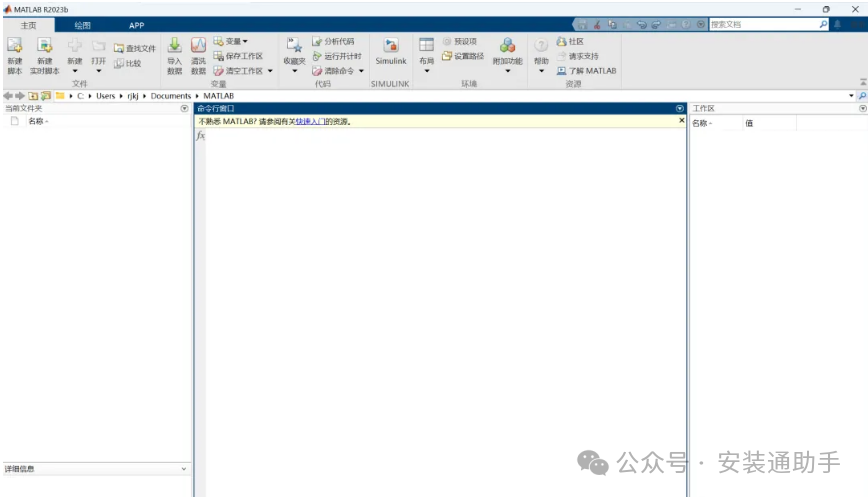Image resolution: width=868 pixels, height=497 pixels.
Task: Click Clean Data (清洗数据) icon
Action: (x=198, y=45)
